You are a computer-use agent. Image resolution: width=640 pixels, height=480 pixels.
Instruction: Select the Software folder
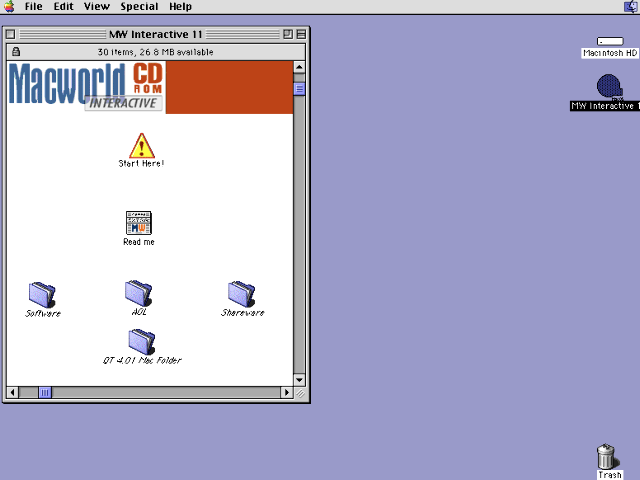coord(42,294)
